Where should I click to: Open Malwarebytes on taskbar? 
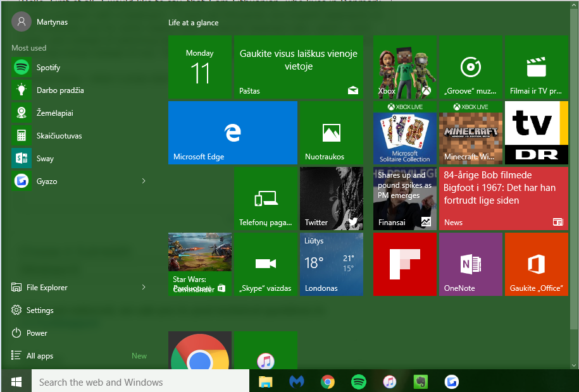click(297, 382)
